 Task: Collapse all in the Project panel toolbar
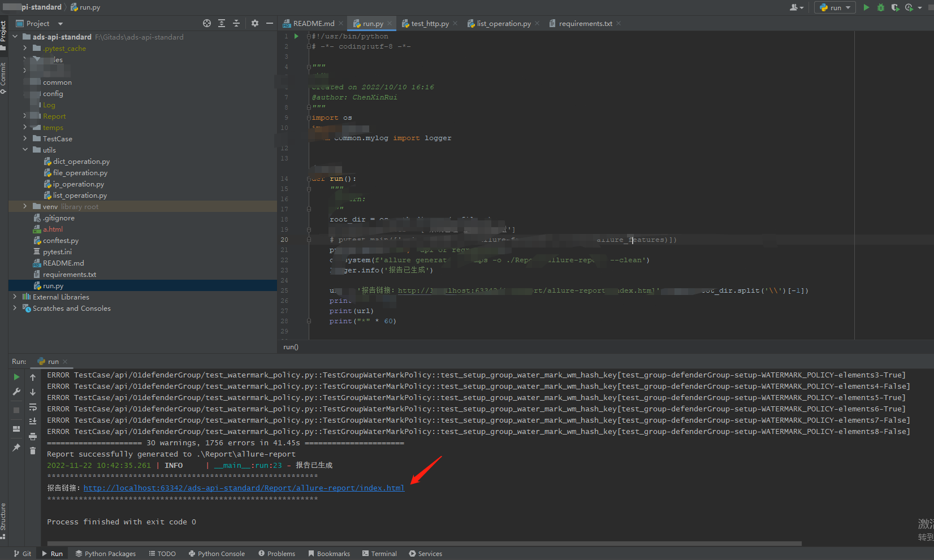(236, 23)
